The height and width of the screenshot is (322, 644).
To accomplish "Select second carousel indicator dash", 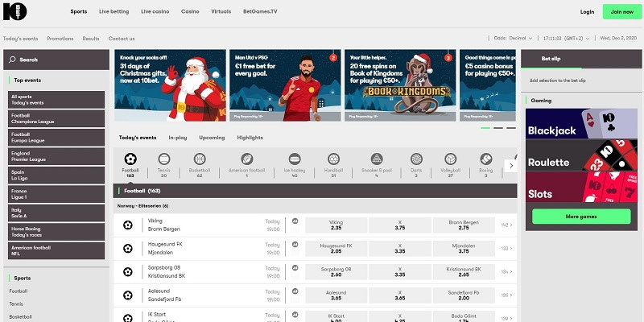I will 498,128.
